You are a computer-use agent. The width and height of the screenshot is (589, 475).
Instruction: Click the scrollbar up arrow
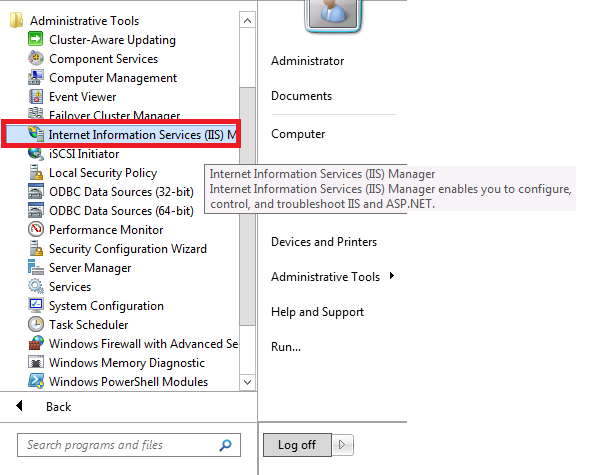pos(247,20)
